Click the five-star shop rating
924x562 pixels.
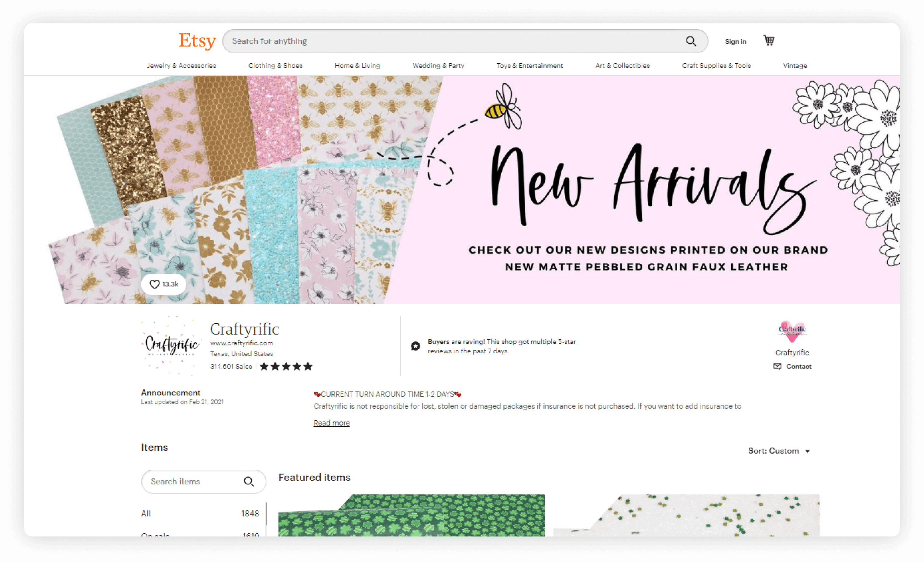pos(286,366)
